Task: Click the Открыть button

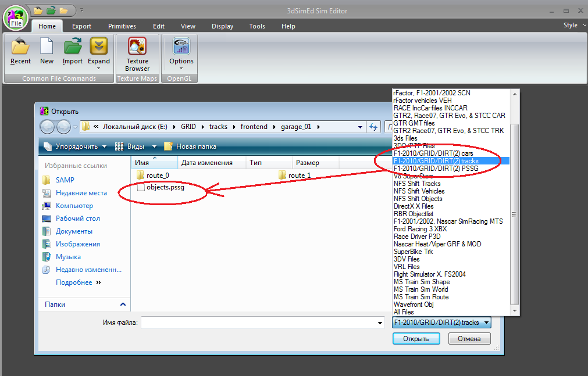Action: (416, 339)
